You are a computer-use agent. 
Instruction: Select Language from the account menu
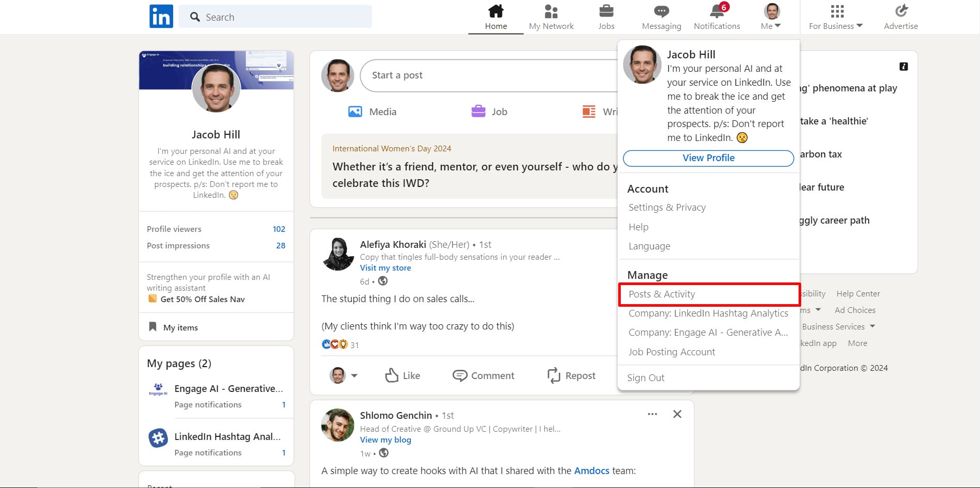(649, 246)
